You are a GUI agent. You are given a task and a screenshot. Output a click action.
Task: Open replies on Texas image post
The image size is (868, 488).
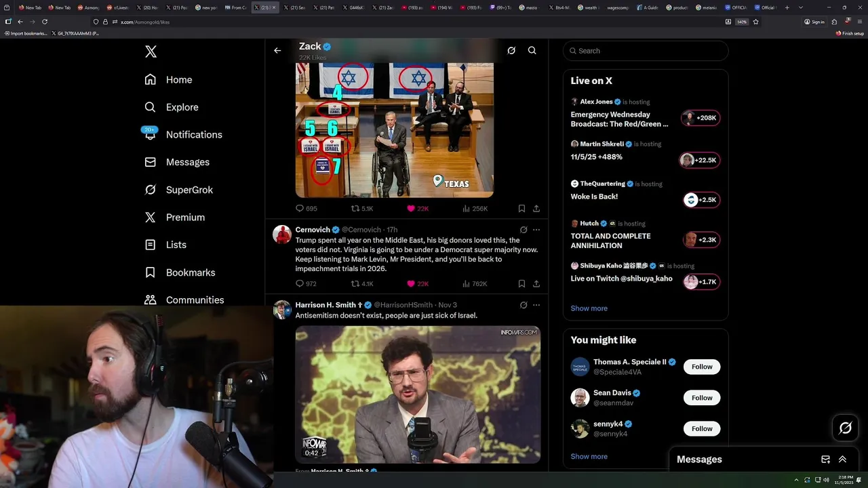coord(307,209)
